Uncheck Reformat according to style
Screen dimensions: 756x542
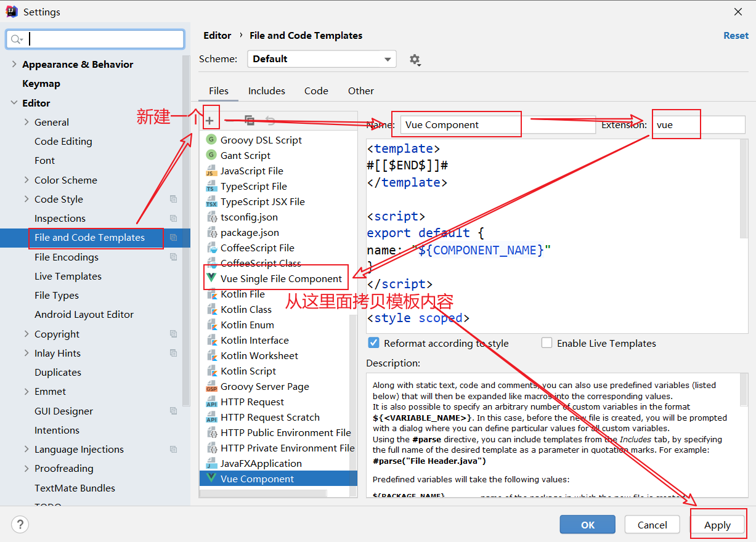[373, 343]
